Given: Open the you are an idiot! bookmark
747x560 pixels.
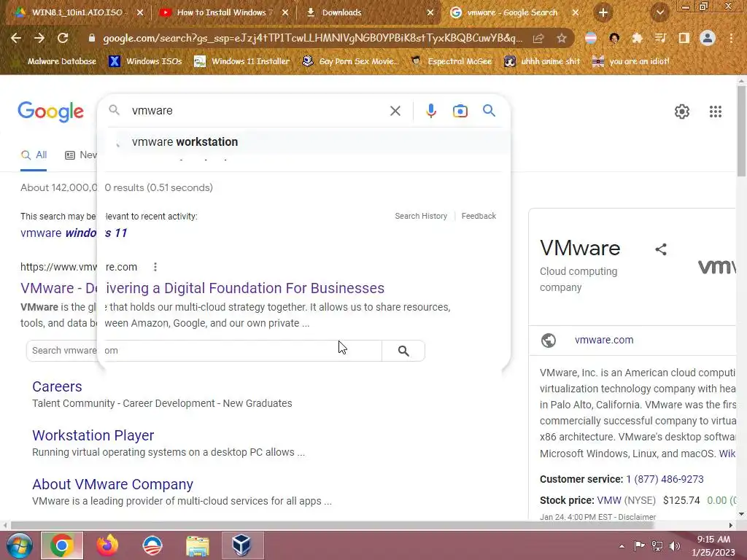Looking at the screenshot, I should point(631,61).
